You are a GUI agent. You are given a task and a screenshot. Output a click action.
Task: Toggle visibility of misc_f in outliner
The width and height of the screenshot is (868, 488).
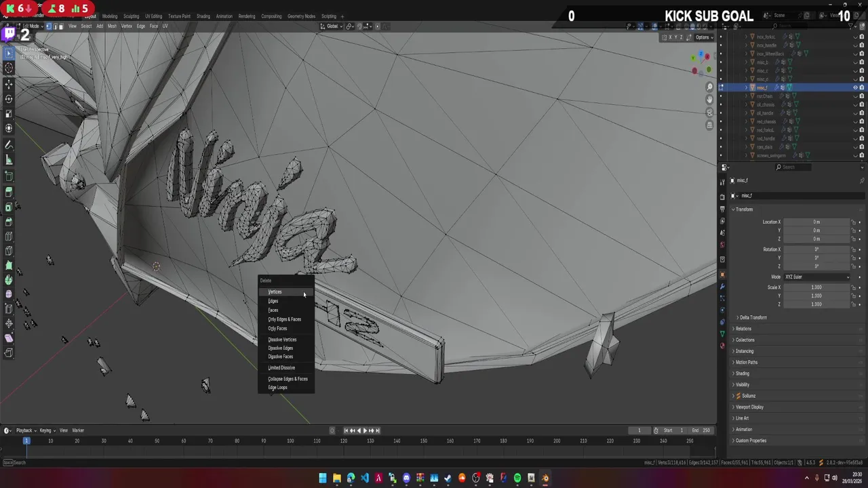pos(854,87)
